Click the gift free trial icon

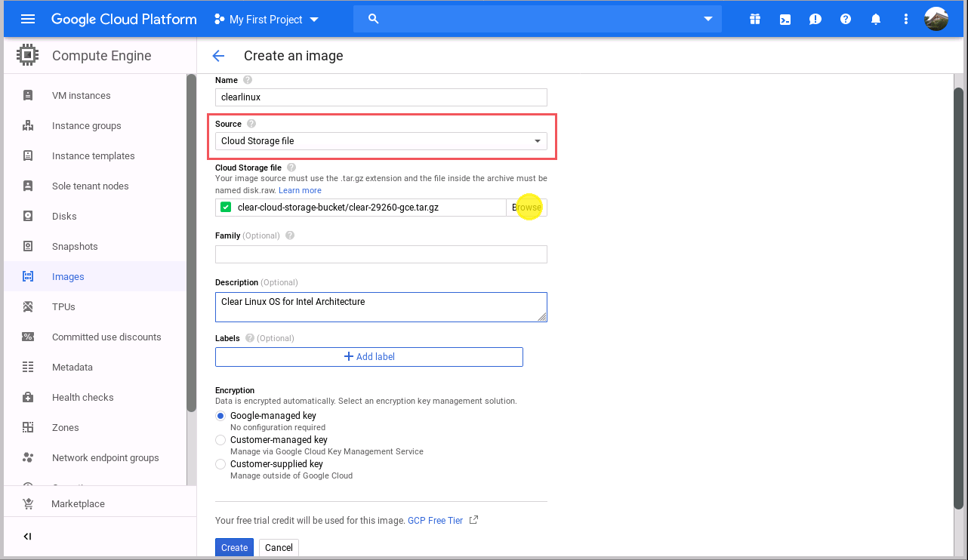(755, 19)
